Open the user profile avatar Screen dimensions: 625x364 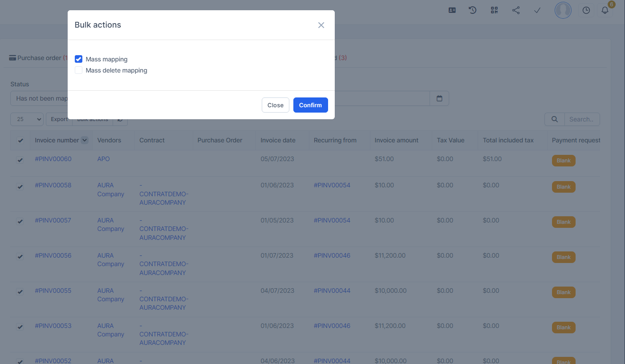(563, 10)
